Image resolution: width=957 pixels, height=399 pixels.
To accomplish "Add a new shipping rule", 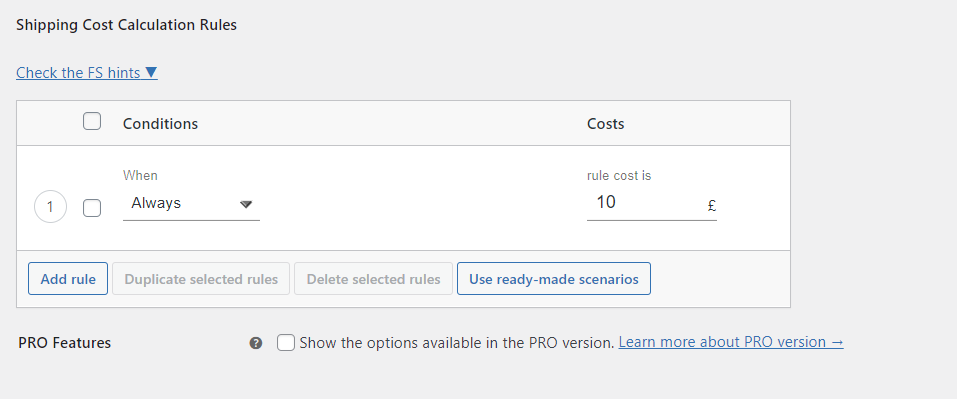I will click(68, 279).
